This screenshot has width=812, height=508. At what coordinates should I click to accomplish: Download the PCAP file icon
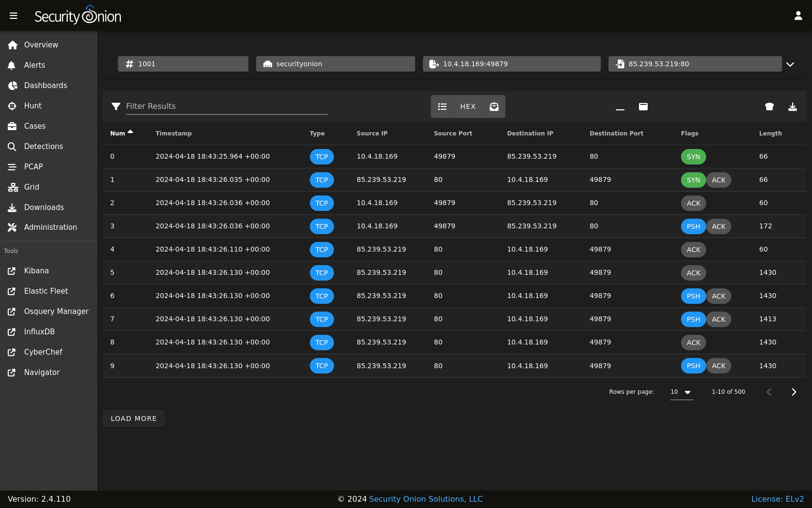click(x=793, y=106)
